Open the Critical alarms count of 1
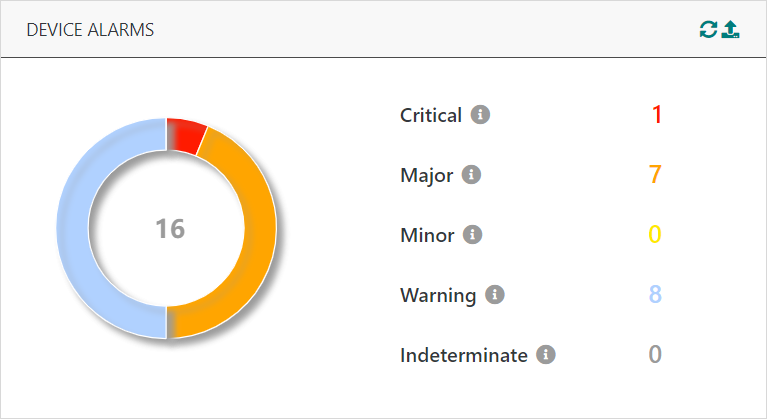 656,115
